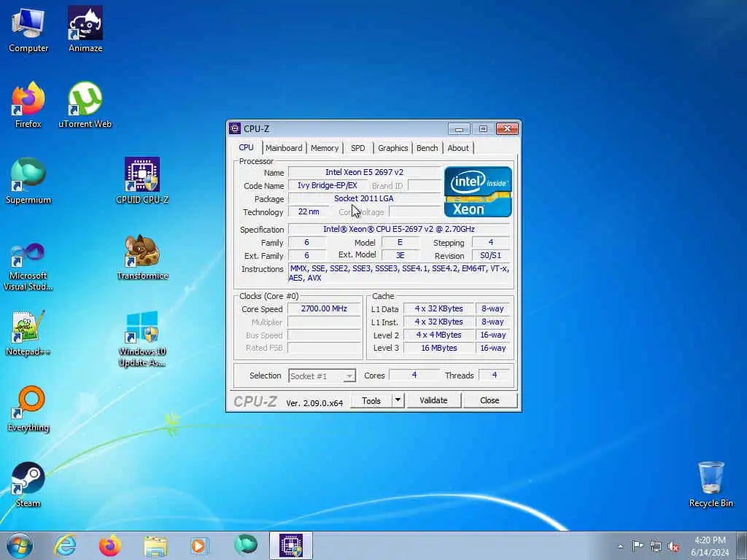Launch Animaze from the desktop

(x=85, y=29)
